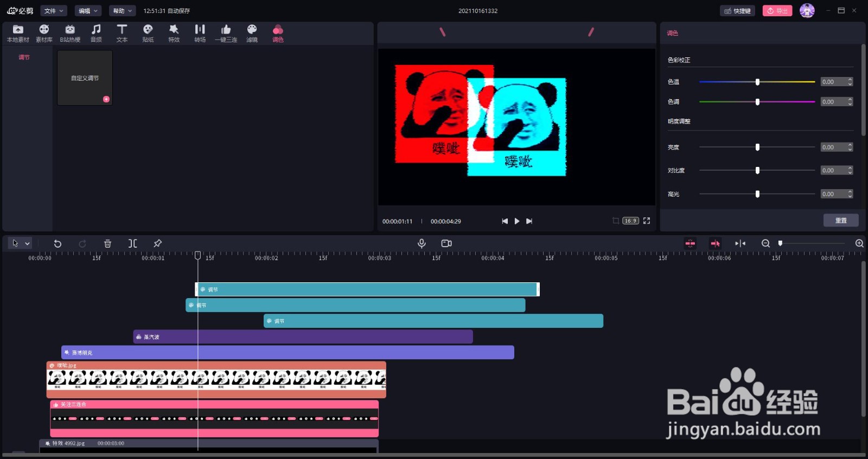Open the 素材库 material library

[x=44, y=34]
